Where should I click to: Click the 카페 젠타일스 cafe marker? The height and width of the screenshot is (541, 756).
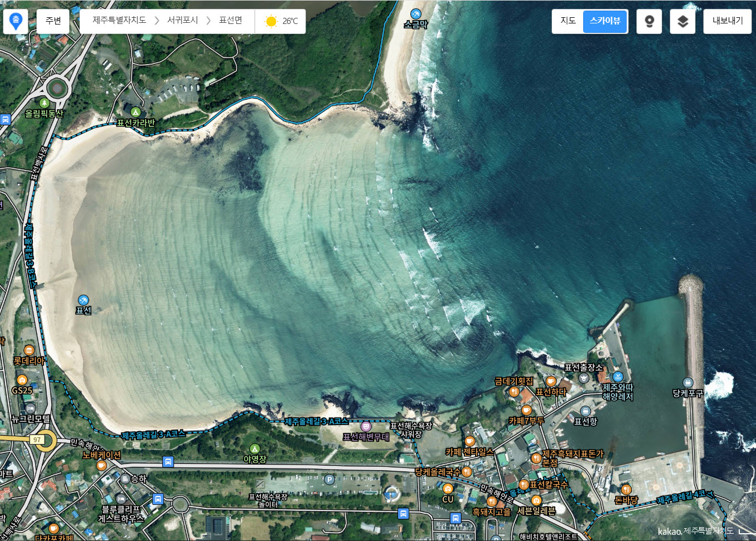pyautogui.click(x=470, y=441)
